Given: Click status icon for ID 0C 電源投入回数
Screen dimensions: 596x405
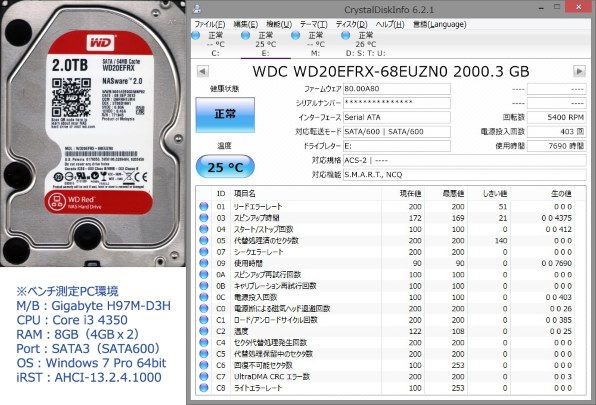Looking at the screenshot, I should pos(204,297).
